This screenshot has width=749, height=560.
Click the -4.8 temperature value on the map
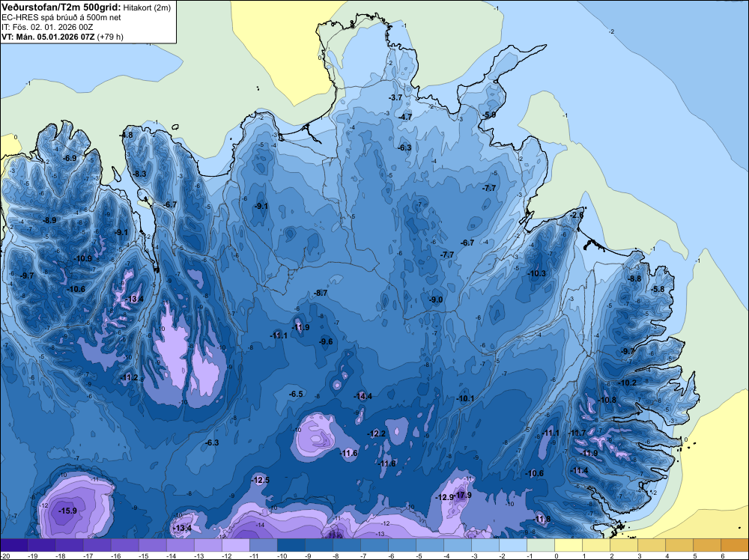126,135
